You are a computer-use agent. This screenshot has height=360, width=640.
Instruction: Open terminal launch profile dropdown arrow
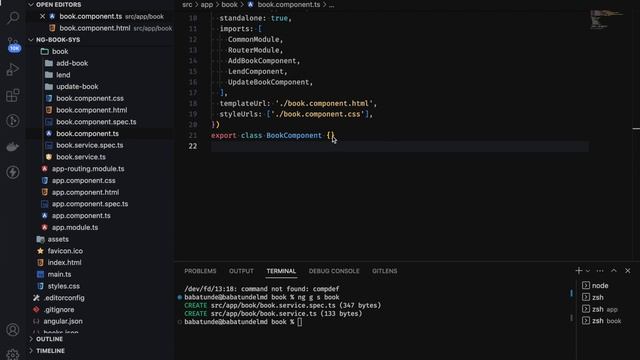coord(588,271)
